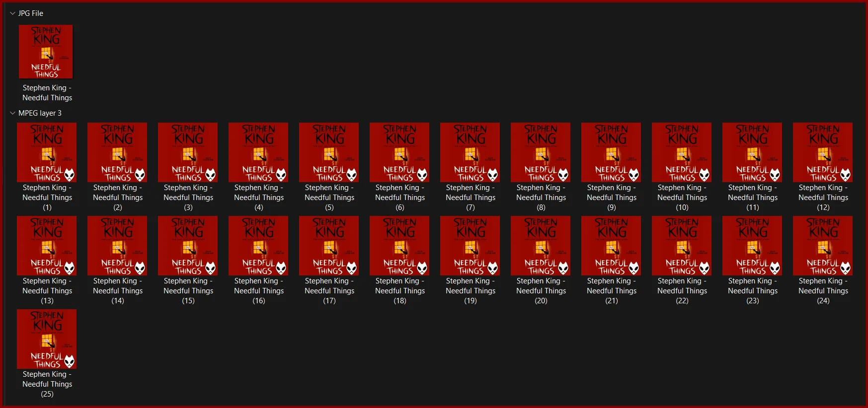Click file name label ending in (1)
868x408 pixels.
point(47,198)
